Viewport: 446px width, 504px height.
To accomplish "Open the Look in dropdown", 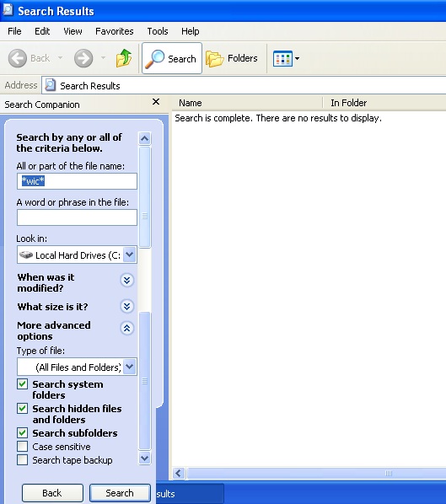I will coord(130,255).
